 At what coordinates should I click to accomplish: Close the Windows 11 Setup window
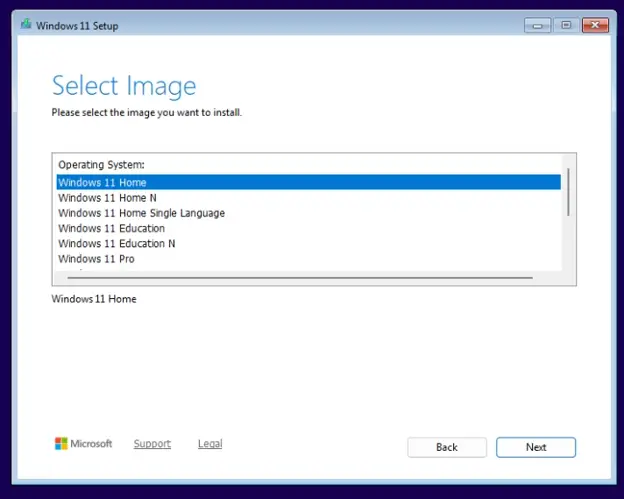point(595,25)
